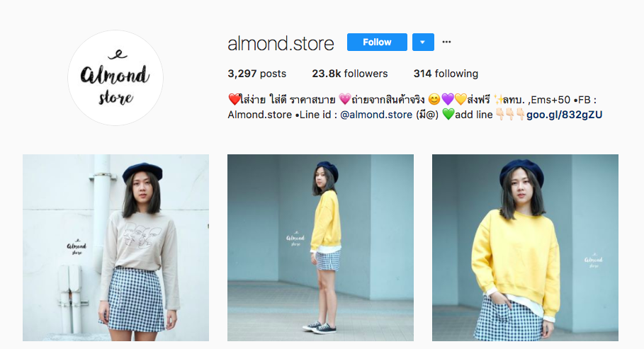Viewport: 644px width, 349px height.
Task: Click the red heart emoji in bio
Action: pos(234,99)
